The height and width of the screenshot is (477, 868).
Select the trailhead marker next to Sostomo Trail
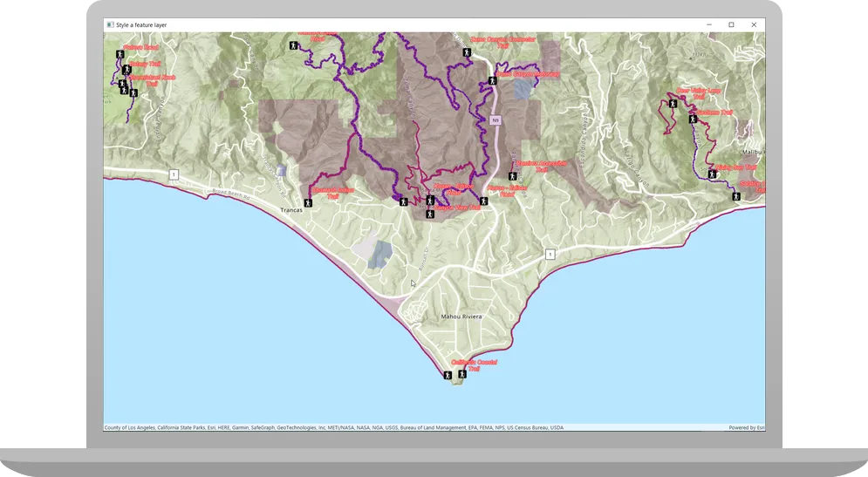coord(693,119)
